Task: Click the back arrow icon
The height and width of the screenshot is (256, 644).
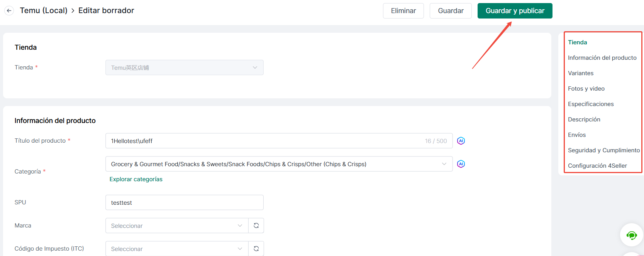Action: pos(9,11)
